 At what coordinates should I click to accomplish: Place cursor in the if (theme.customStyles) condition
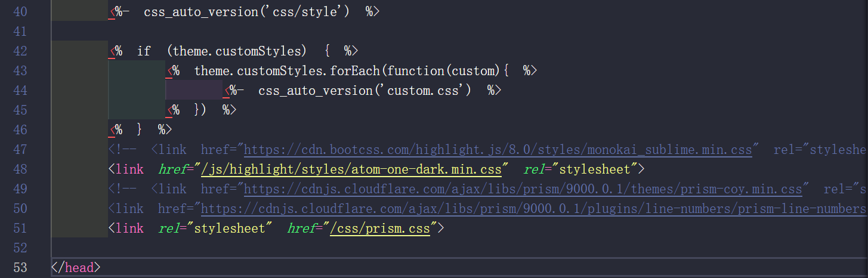click(x=237, y=51)
